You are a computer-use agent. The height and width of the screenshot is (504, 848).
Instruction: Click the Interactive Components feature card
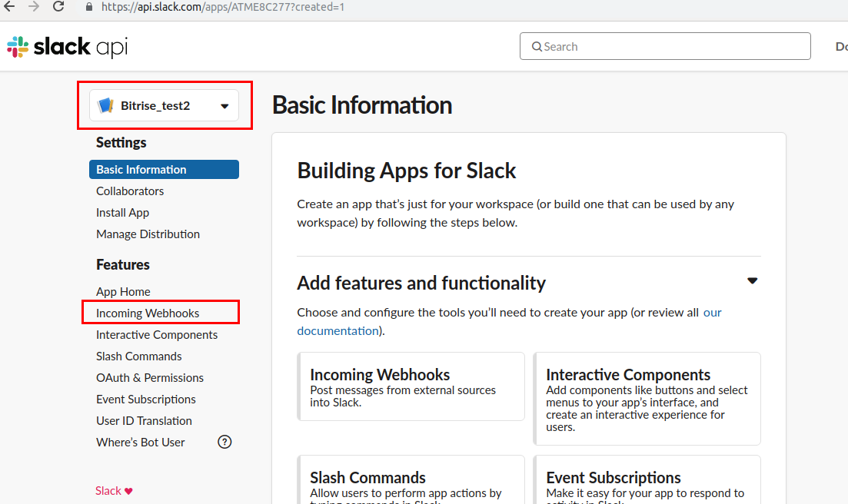click(647, 399)
